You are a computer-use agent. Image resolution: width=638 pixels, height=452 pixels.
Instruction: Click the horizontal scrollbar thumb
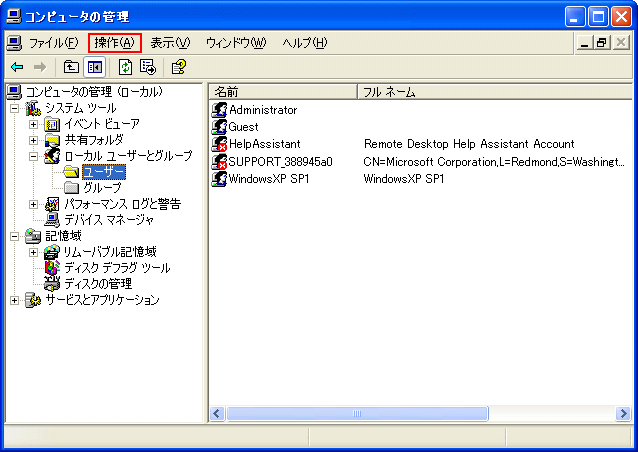click(357, 414)
